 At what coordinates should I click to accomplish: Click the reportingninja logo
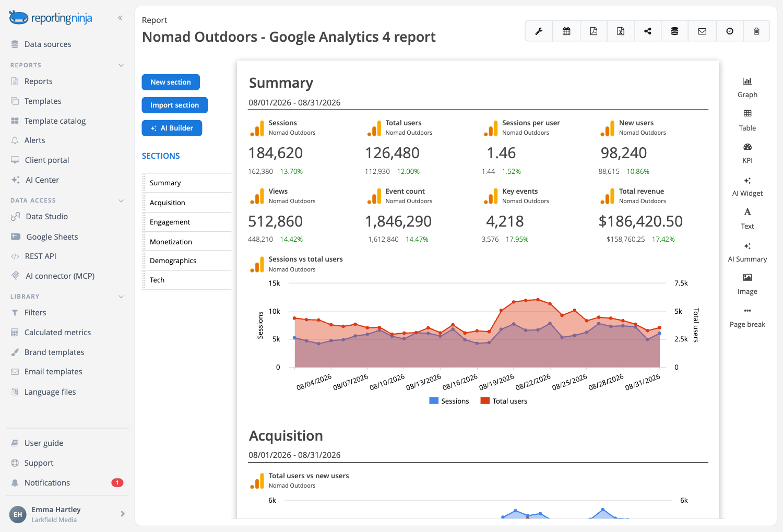[x=51, y=18]
